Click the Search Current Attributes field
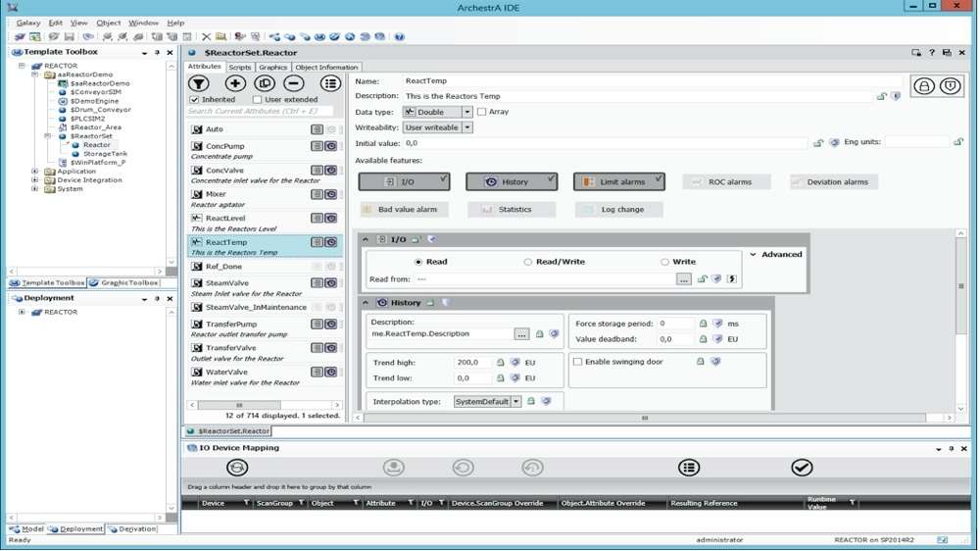This screenshot has height=551, width=980. pyautogui.click(x=260, y=112)
